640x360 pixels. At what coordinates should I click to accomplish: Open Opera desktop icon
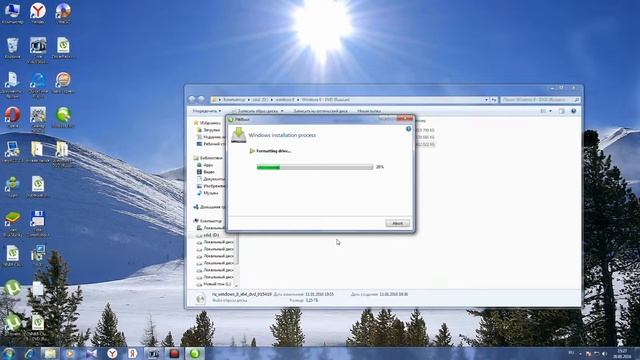(12, 118)
